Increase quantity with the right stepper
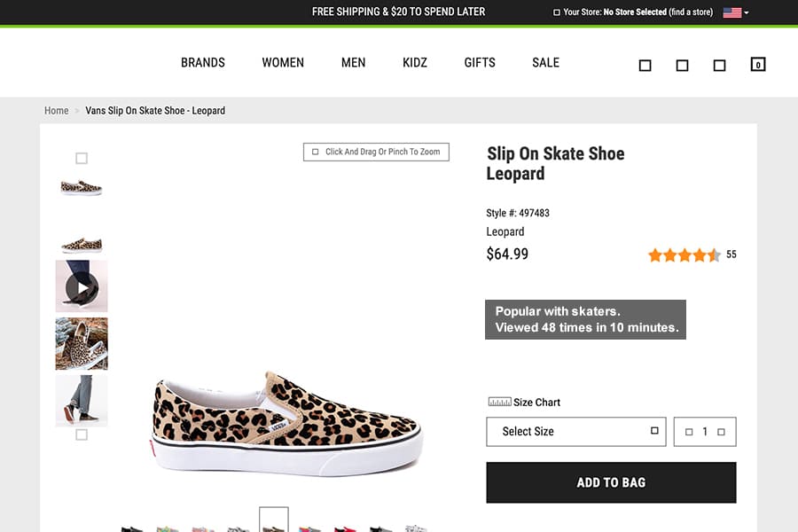The width and height of the screenshot is (798, 532). click(x=721, y=432)
